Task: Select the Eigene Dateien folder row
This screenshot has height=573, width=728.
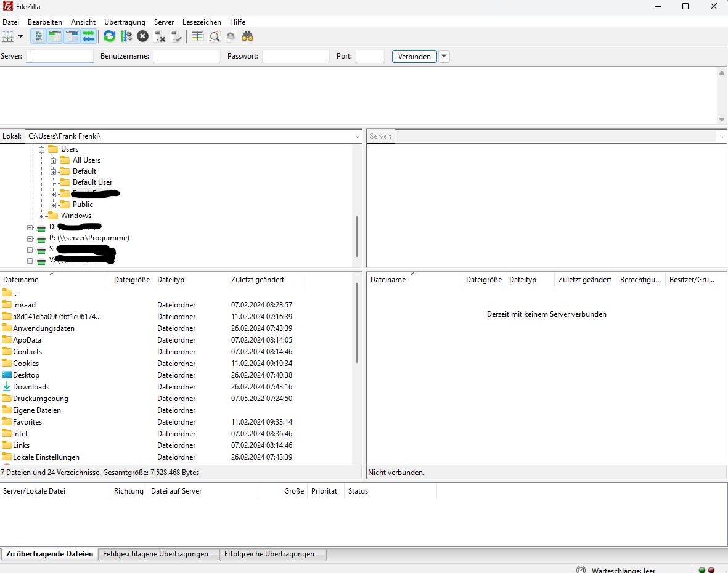Action: coord(176,410)
